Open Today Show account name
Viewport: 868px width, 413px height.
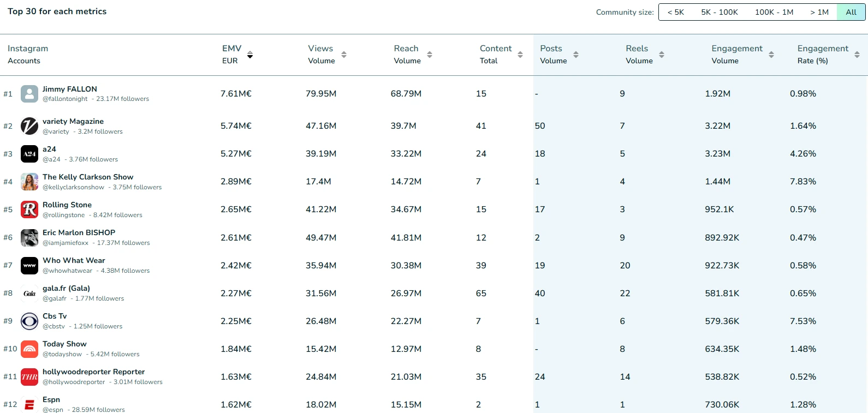[64, 344]
